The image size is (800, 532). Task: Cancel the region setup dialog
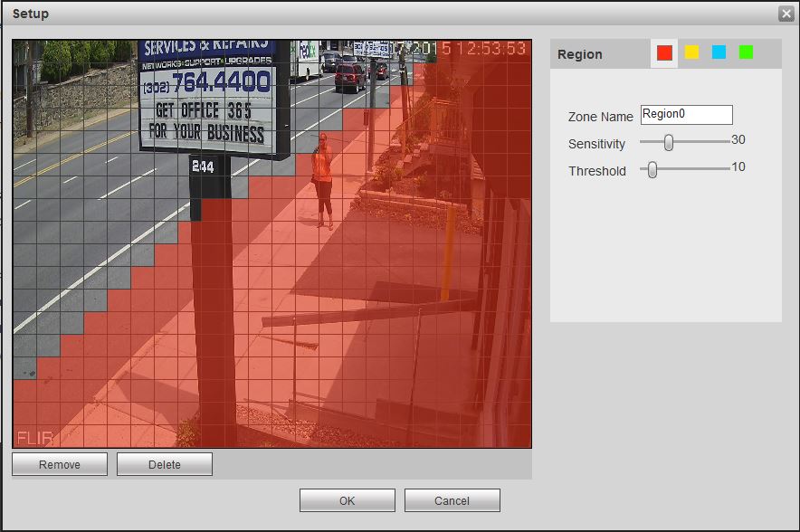point(452,500)
